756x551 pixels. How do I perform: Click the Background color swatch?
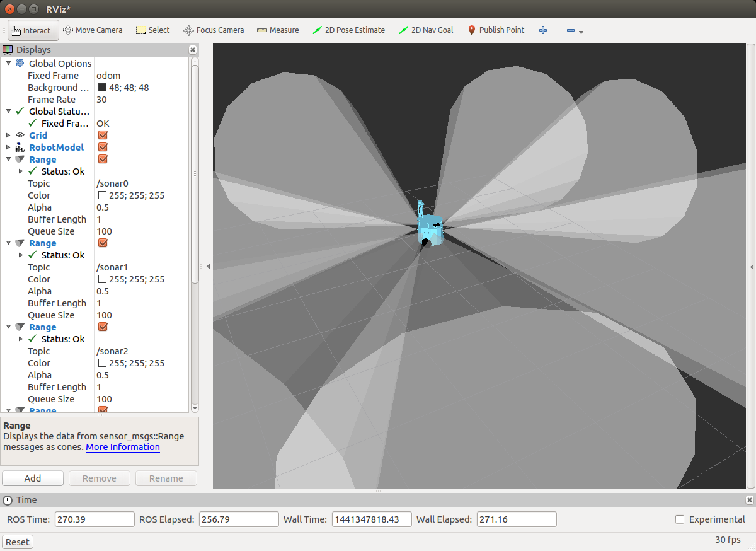tap(102, 88)
